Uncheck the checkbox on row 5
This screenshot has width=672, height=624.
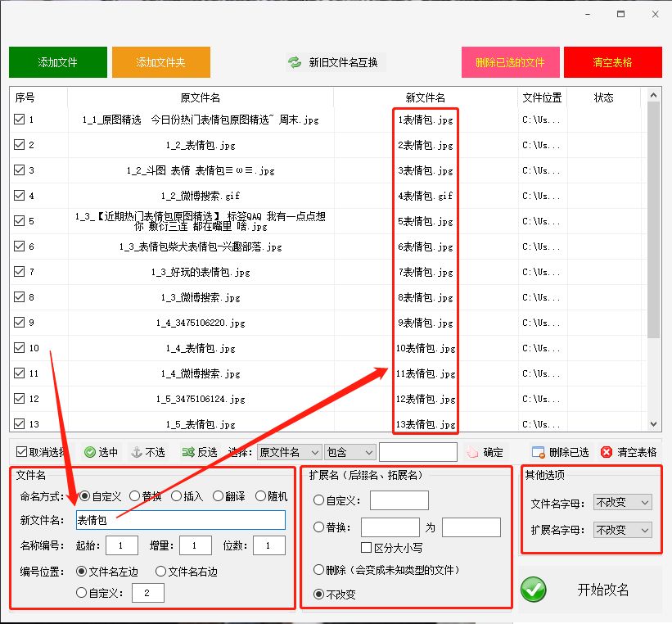(x=18, y=220)
